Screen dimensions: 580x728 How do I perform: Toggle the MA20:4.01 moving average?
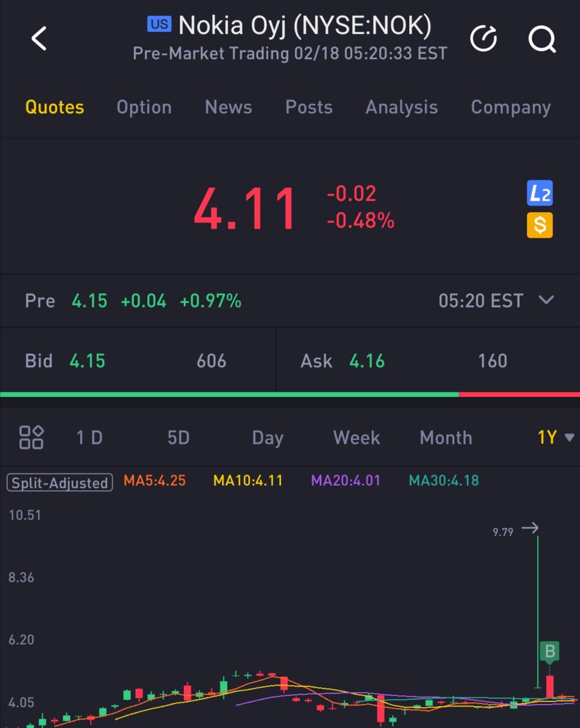[345, 481]
